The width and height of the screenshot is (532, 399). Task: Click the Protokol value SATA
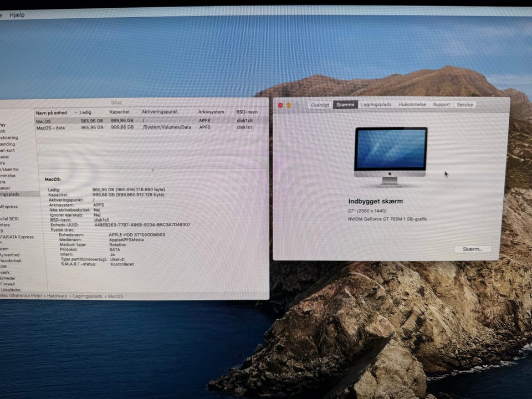(x=115, y=249)
